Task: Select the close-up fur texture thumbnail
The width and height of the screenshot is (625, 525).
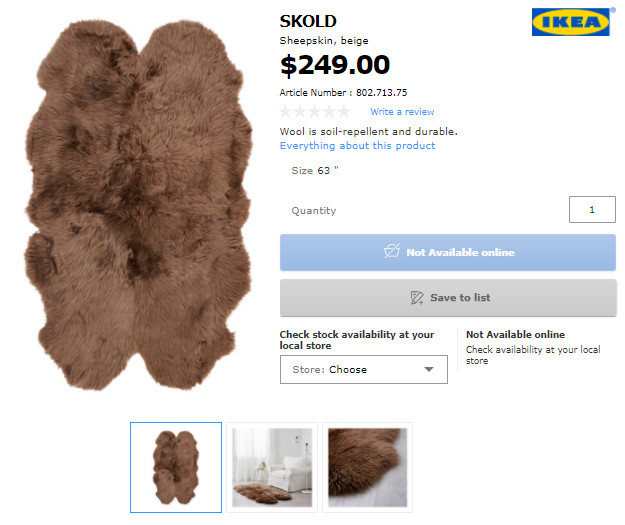Action: pos(368,467)
